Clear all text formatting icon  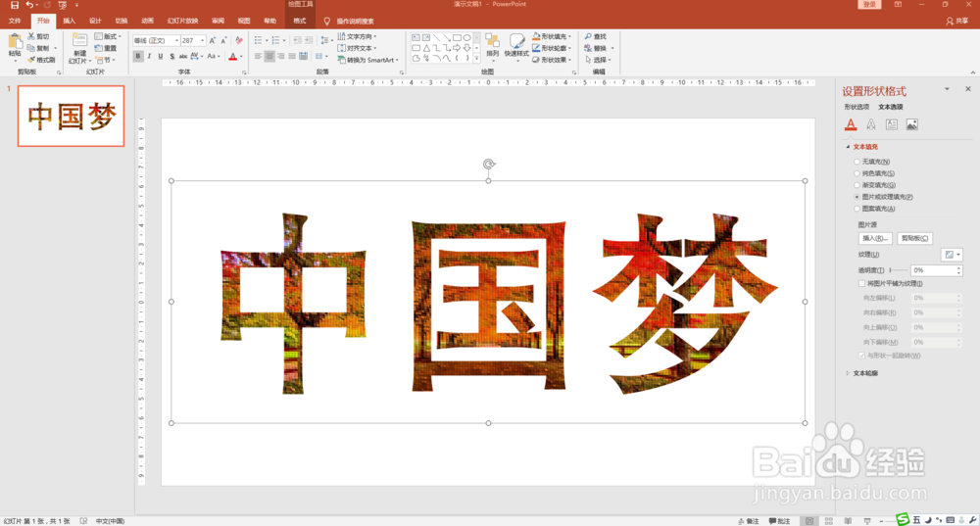click(x=239, y=40)
